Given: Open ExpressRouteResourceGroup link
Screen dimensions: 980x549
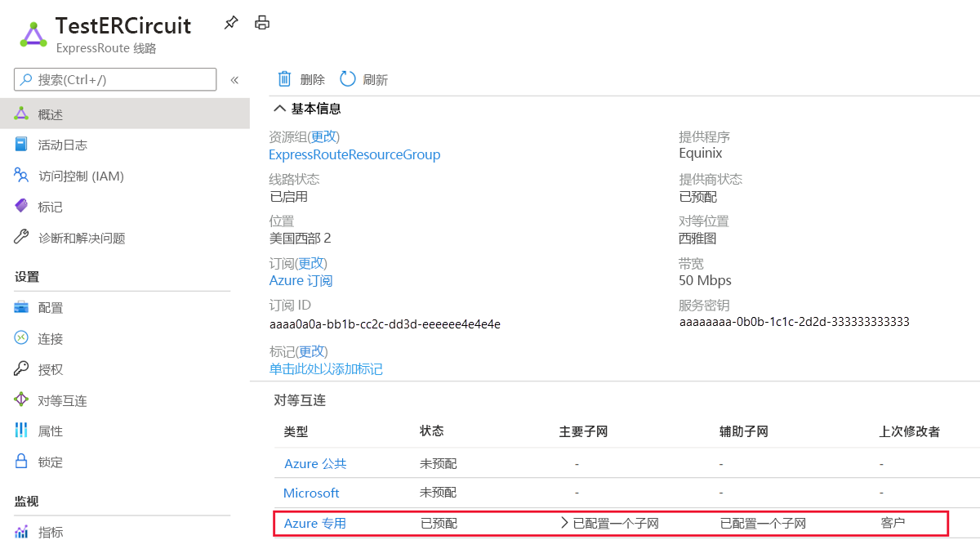Looking at the screenshot, I should pyautogui.click(x=354, y=154).
